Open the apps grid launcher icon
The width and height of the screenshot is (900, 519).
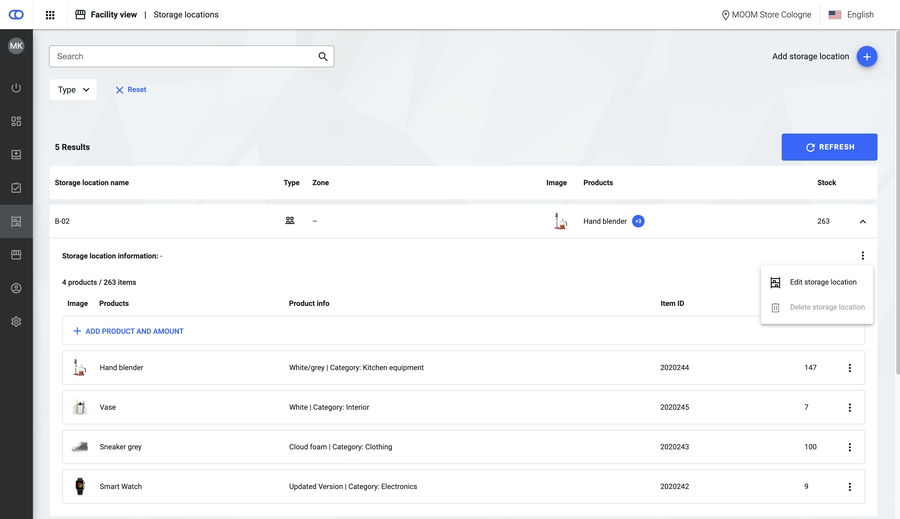(x=50, y=15)
